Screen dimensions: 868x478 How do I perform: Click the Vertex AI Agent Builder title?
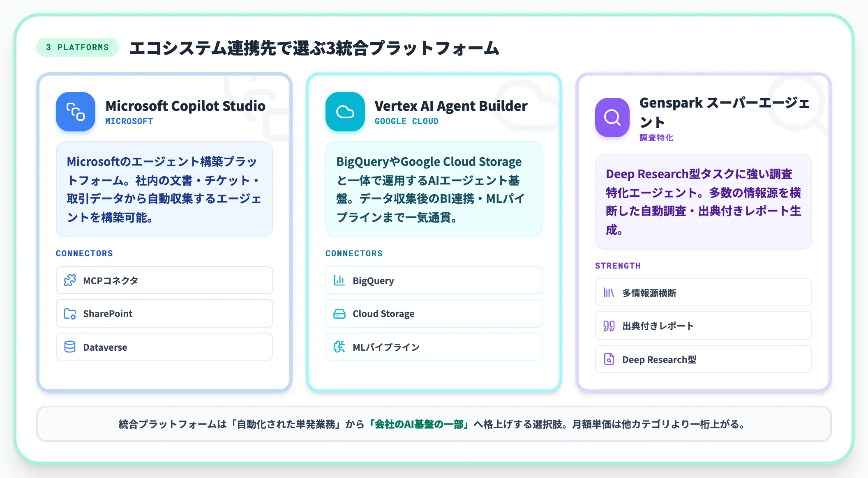point(451,106)
